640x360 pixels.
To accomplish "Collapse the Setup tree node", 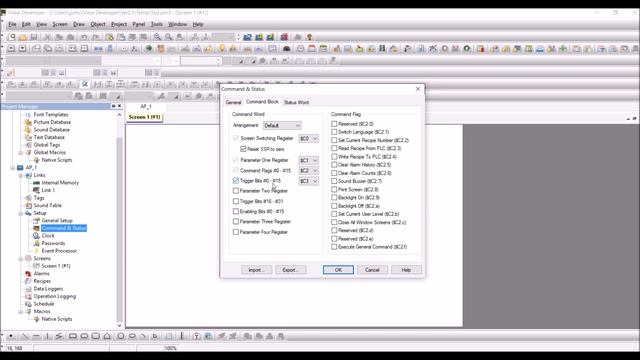I will (21, 213).
